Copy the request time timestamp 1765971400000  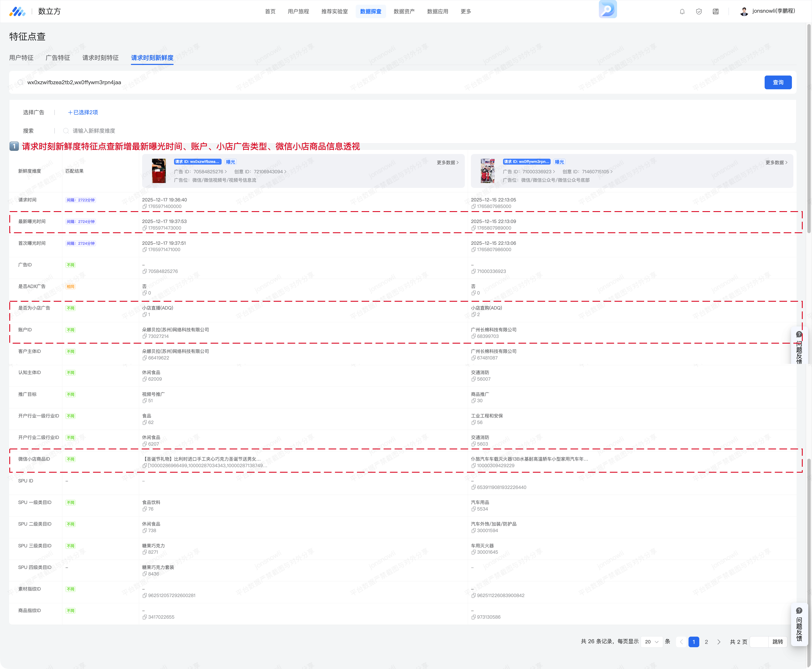click(144, 206)
